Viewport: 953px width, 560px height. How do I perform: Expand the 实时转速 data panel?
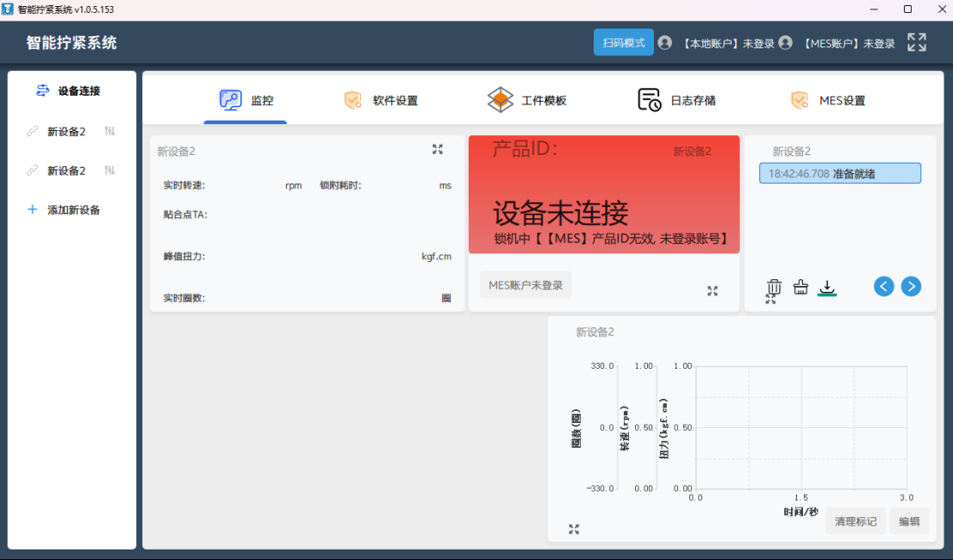pos(438,149)
